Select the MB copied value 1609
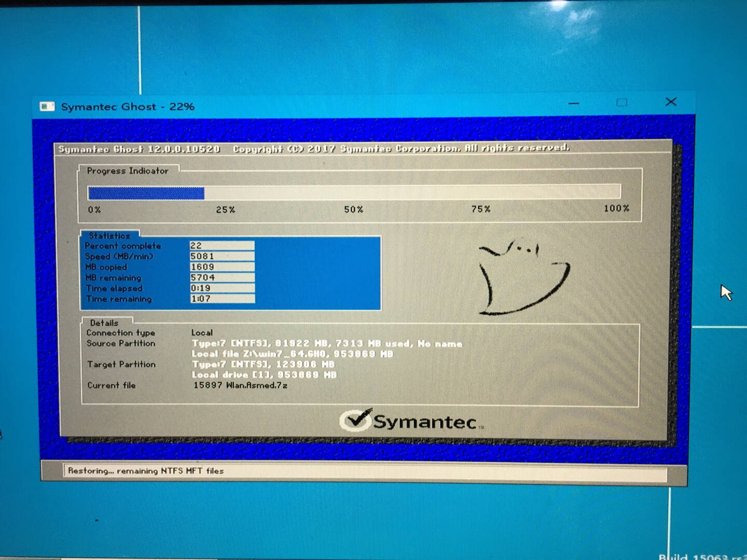This screenshot has width=747, height=560. coord(222,267)
